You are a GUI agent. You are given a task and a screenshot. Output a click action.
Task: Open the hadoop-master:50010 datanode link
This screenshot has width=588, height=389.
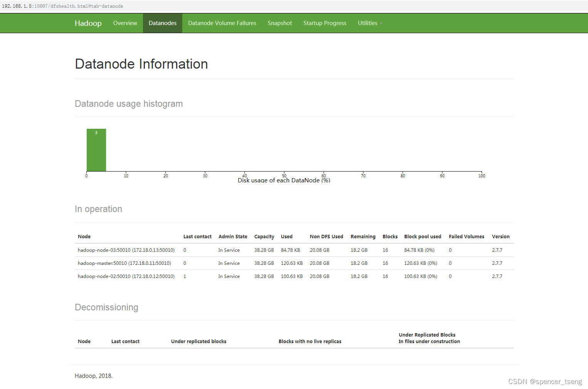click(124, 263)
